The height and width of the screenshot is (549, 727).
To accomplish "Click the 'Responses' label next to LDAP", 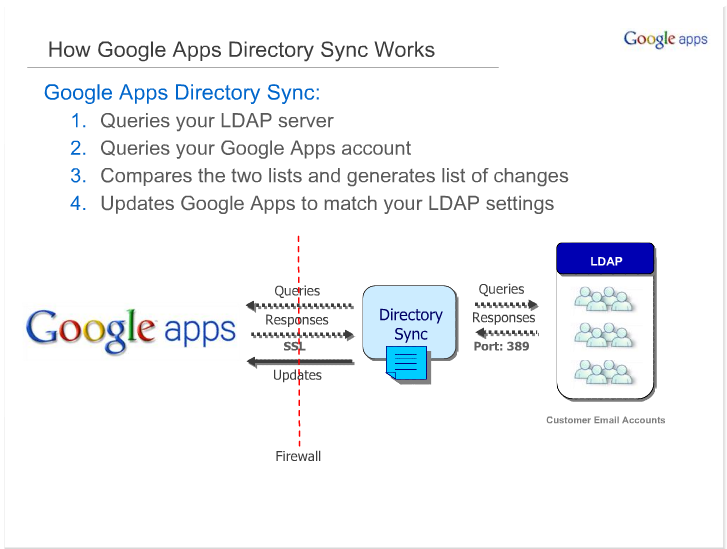I will click(x=504, y=318).
